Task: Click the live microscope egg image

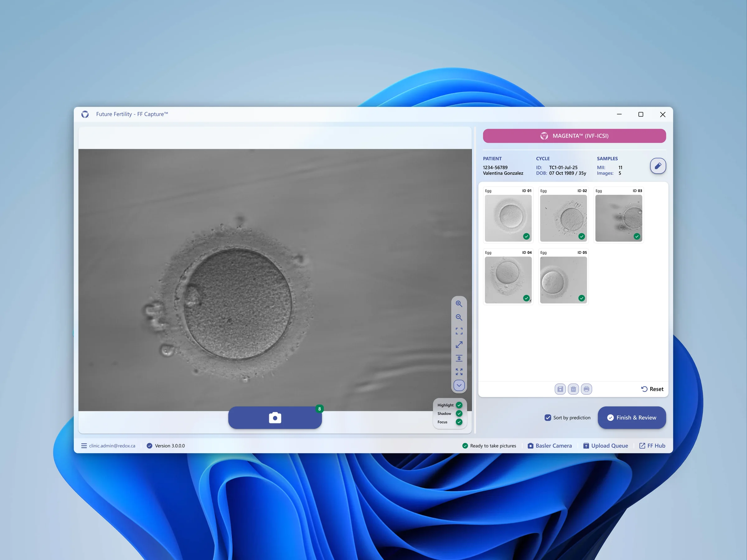Action: tap(275, 280)
